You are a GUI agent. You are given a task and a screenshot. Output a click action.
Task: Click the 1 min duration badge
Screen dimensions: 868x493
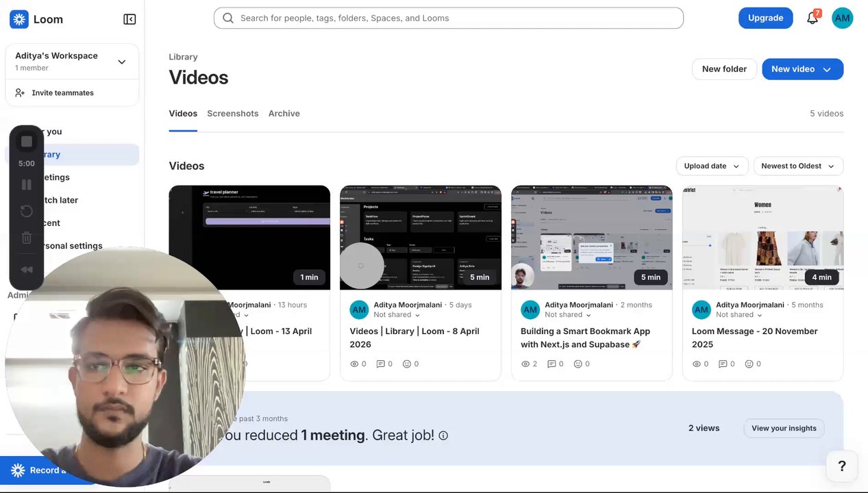tap(309, 277)
